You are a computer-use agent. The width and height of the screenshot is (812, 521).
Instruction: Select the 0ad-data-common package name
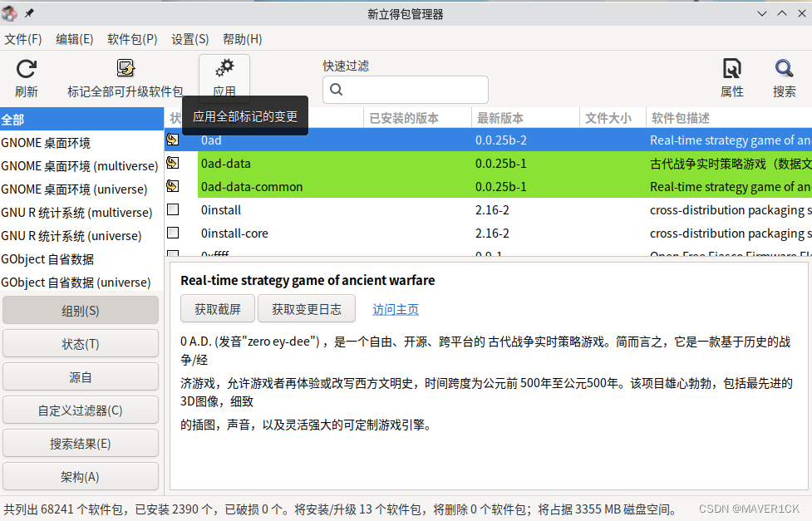click(252, 187)
